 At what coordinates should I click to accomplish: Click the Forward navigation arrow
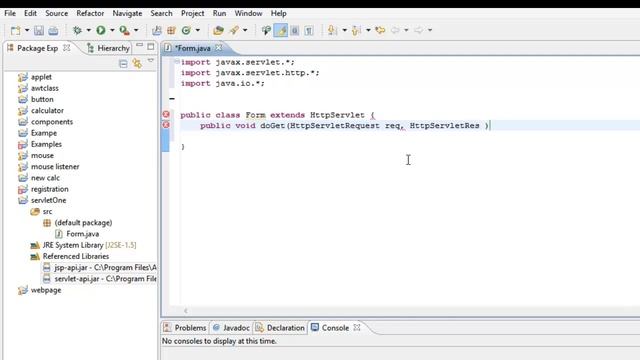(419, 30)
